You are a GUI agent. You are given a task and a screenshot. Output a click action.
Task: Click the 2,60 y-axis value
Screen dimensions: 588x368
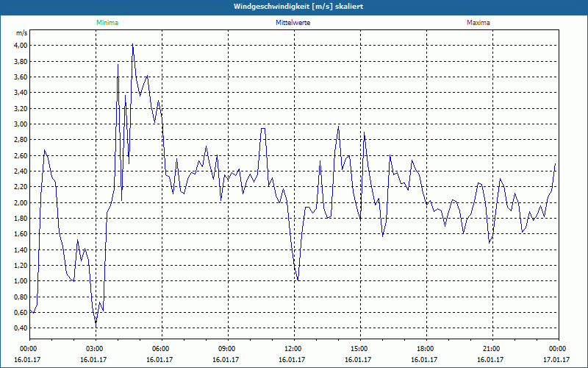[22, 155]
